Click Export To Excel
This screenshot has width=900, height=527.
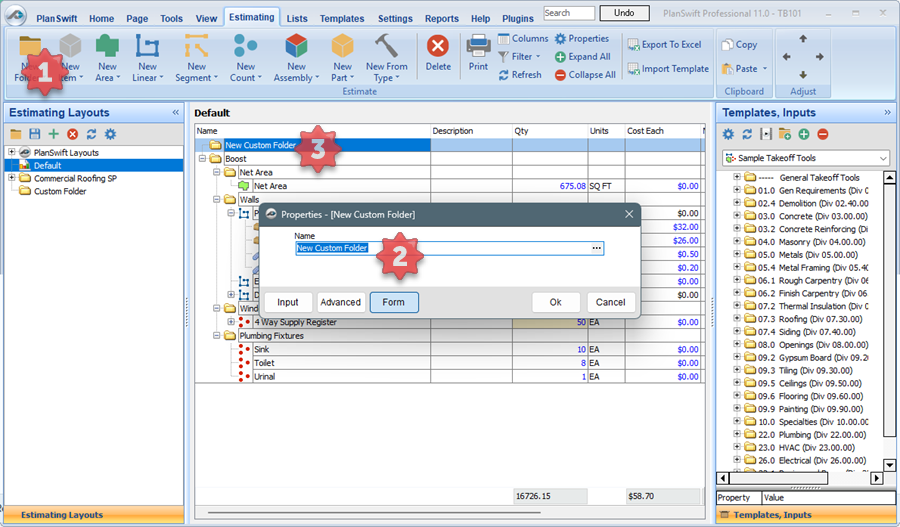[x=664, y=44]
